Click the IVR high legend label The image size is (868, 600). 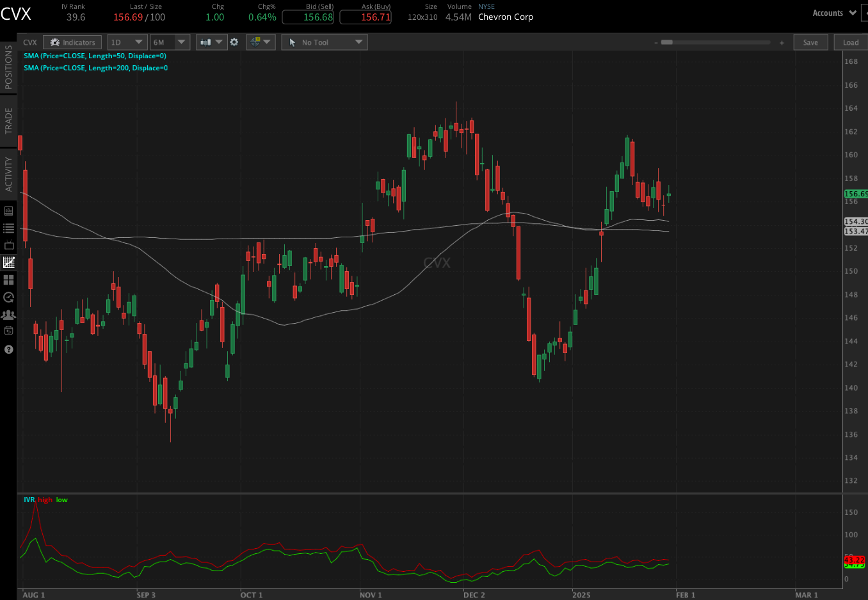[x=45, y=500]
